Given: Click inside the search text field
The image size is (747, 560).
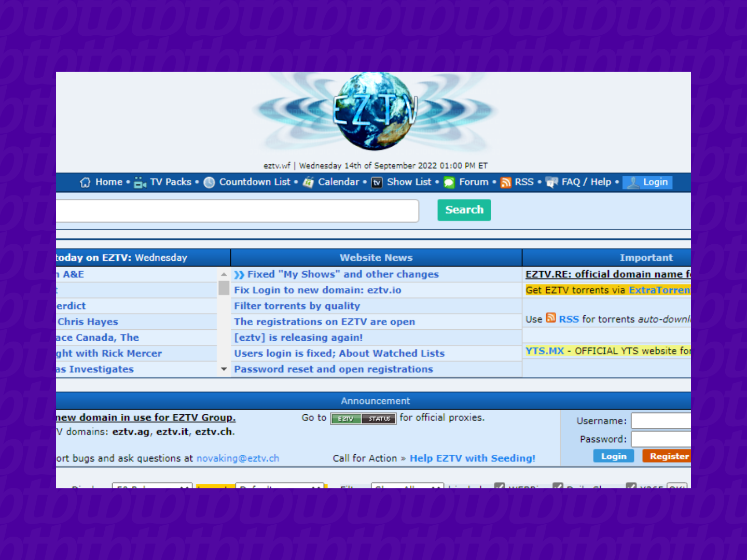Looking at the screenshot, I should pos(237,211).
